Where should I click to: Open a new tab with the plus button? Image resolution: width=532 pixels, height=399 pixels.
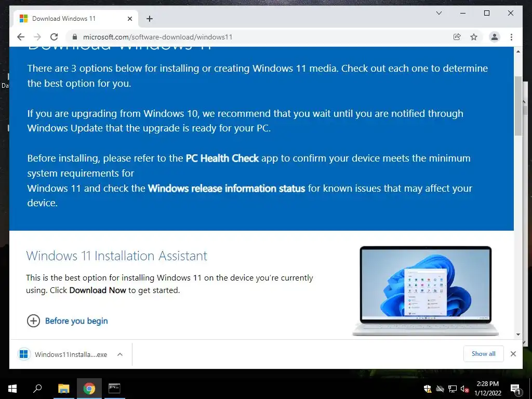tap(150, 19)
